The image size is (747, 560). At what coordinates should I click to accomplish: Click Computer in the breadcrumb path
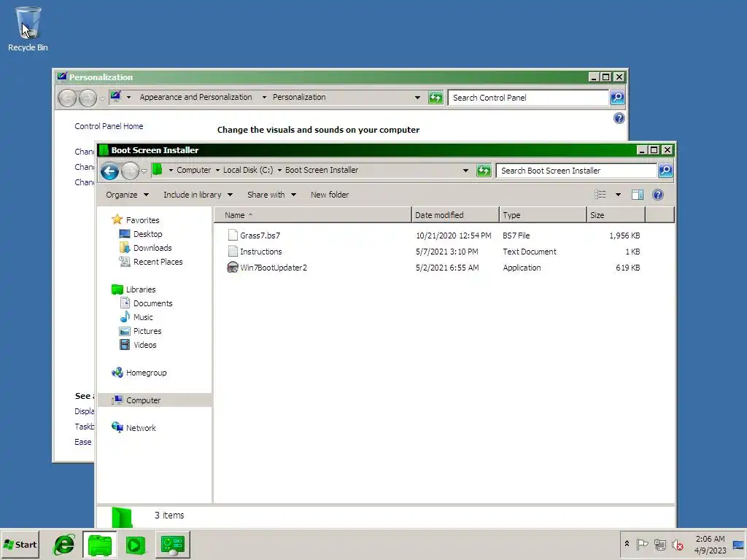[x=193, y=170]
